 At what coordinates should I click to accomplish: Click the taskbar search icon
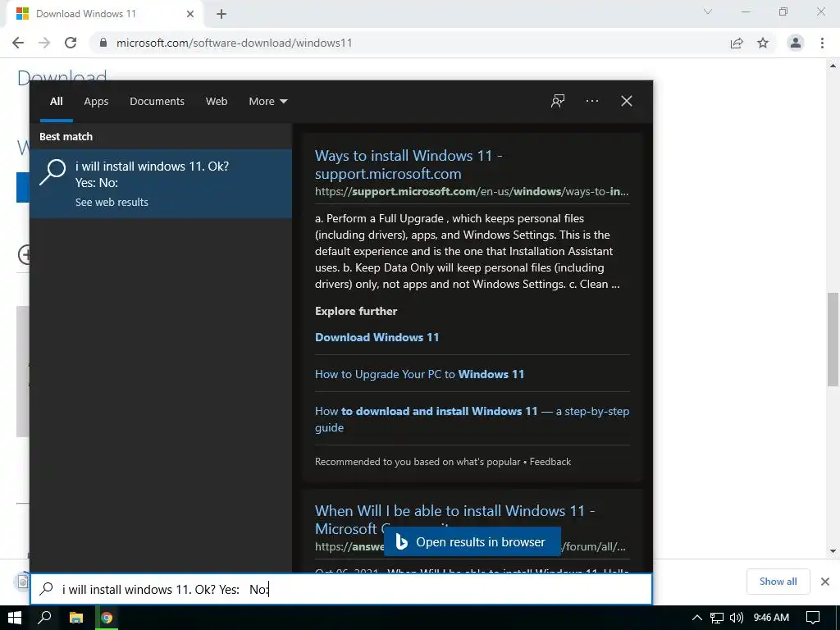[44, 618]
